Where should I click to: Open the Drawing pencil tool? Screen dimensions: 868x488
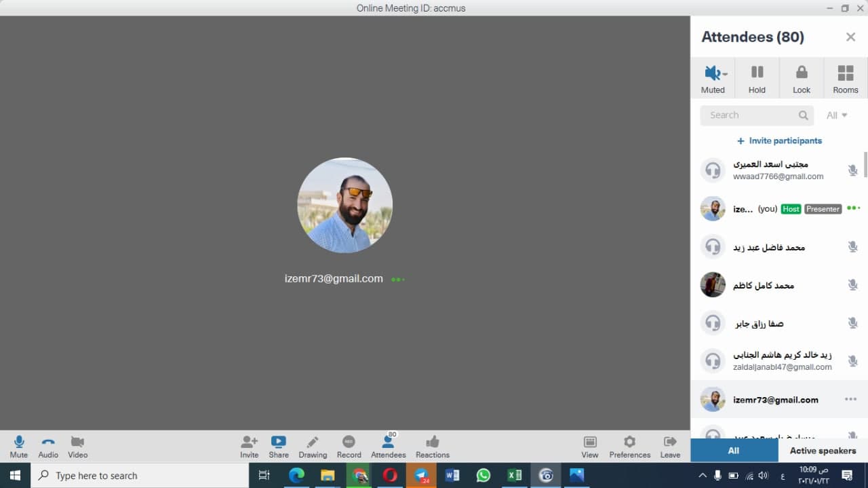(x=313, y=447)
